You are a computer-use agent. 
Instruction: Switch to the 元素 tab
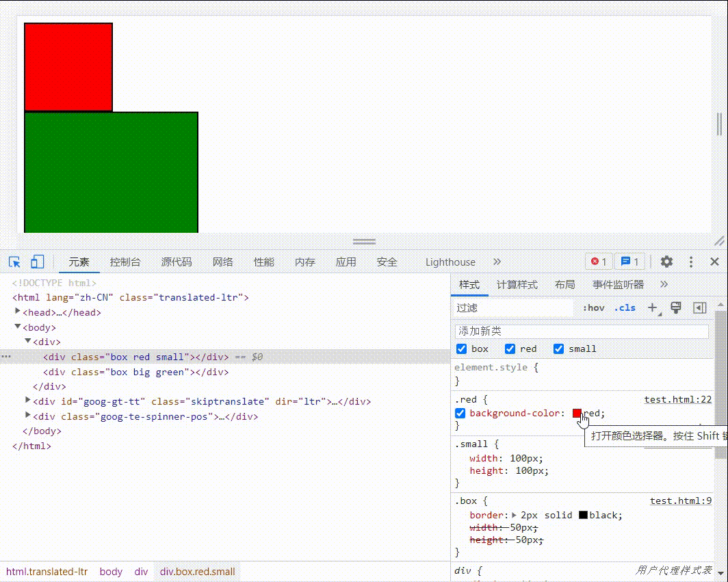pyautogui.click(x=79, y=262)
